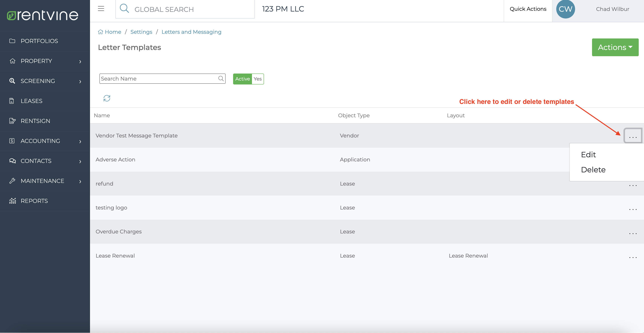Viewport: 644px width, 333px height.
Task: Choose Edit from the context menu
Action: [588, 154]
